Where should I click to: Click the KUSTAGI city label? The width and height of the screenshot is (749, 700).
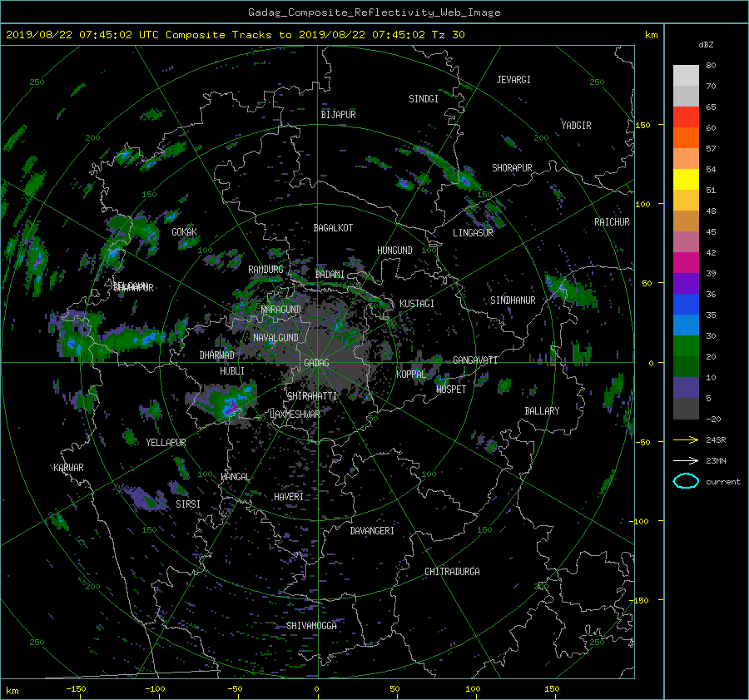417,304
